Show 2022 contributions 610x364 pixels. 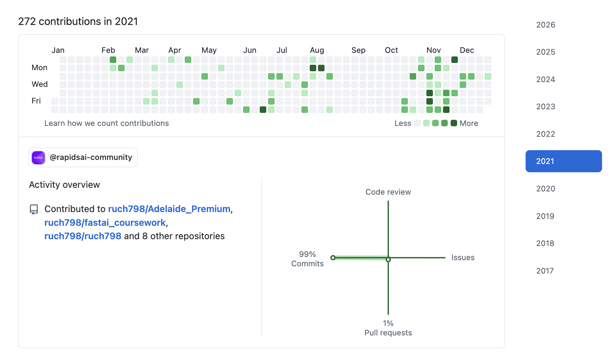[x=546, y=134]
